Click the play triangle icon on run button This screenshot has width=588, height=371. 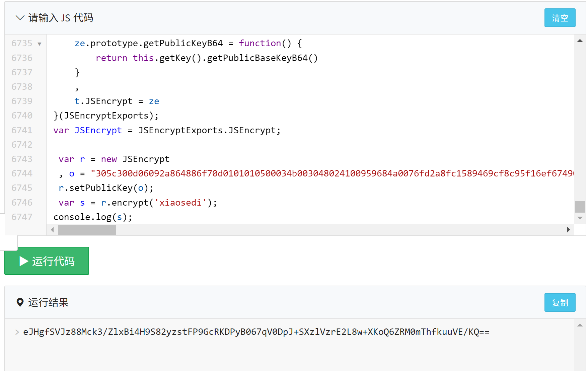click(23, 261)
